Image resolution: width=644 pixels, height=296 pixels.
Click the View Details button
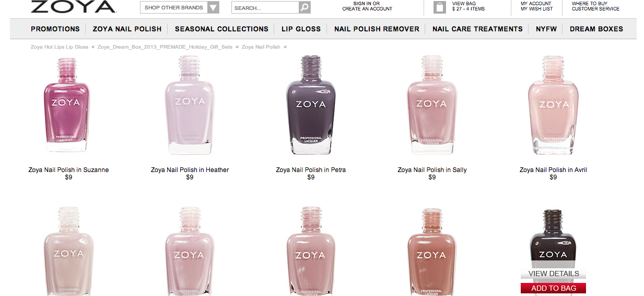(553, 274)
